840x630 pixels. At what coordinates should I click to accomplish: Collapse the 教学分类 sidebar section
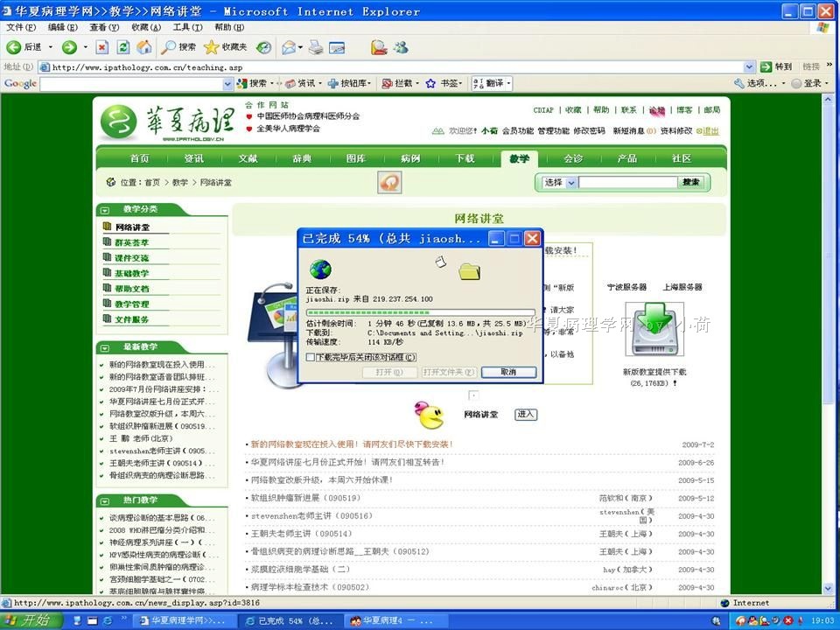pos(105,210)
